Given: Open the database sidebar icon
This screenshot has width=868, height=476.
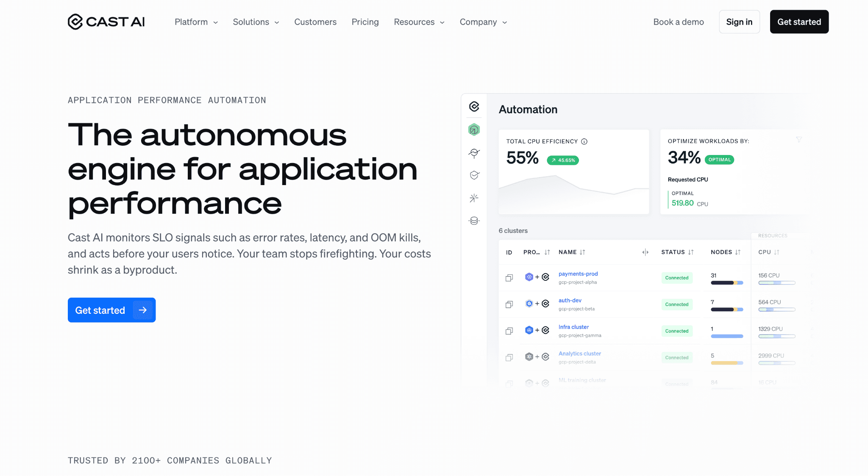Looking at the screenshot, I should point(474,221).
